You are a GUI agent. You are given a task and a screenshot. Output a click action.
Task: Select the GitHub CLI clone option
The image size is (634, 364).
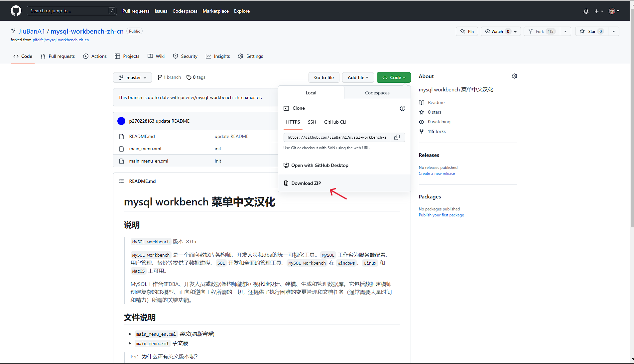(335, 122)
